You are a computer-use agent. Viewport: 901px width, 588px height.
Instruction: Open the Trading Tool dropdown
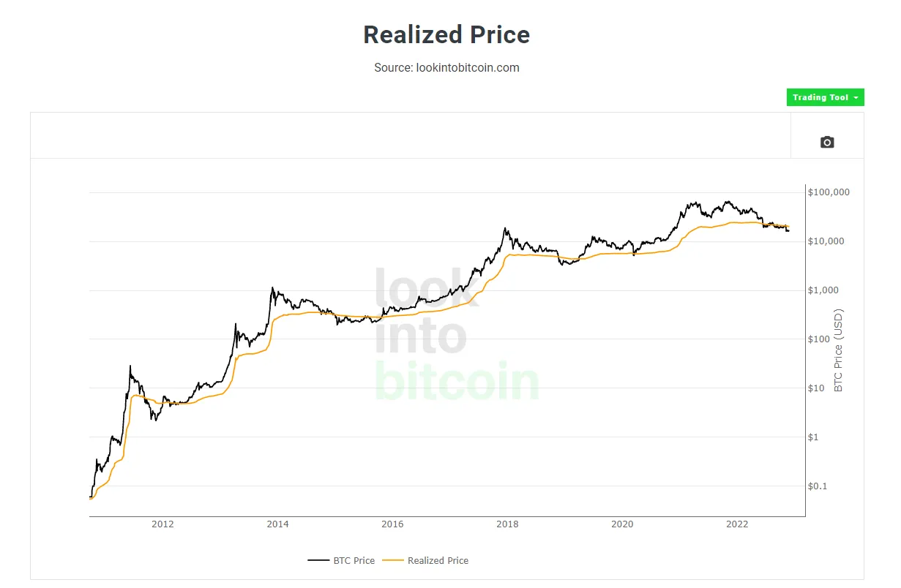pos(820,97)
